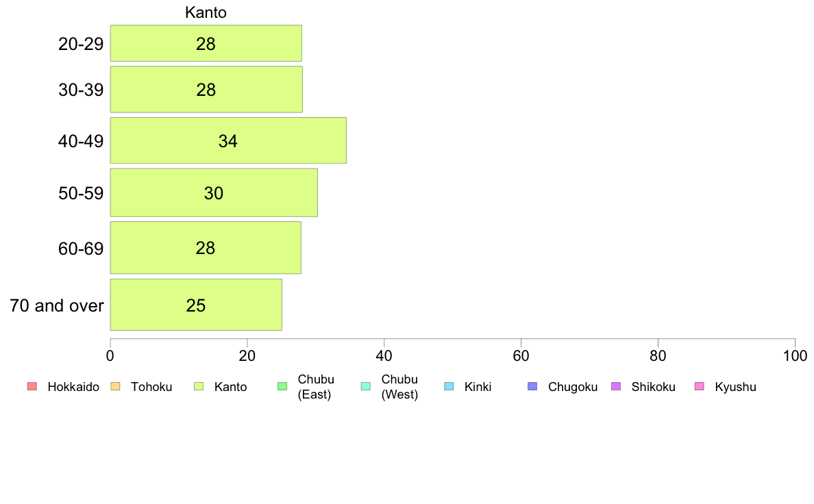This screenshot has width=814, height=504.
Task: Click the Tohoku orange legend swatch
Action: point(115,386)
